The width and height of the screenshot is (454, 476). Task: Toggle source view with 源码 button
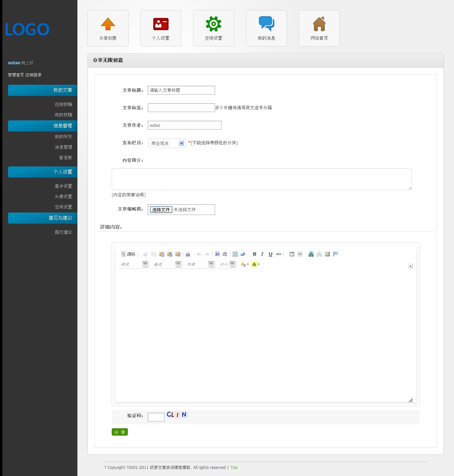(128, 254)
